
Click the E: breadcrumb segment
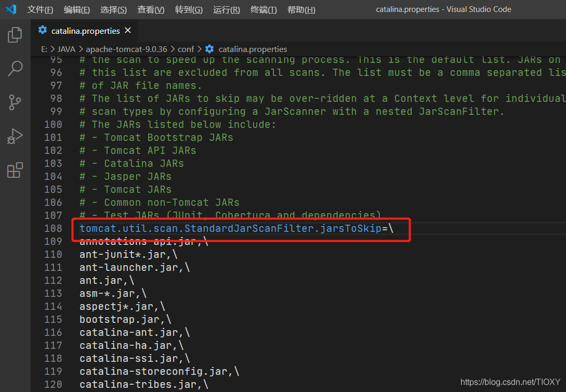(44, 49)
